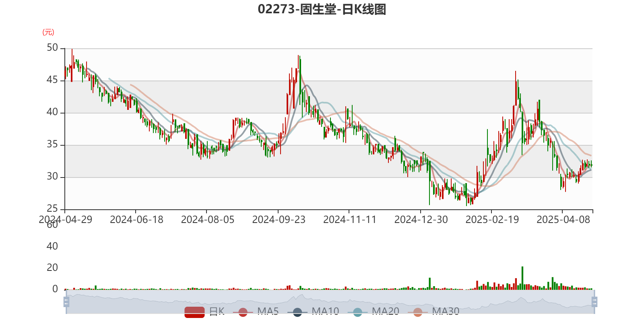Click the 2024-11-11 date axis label
The image size is (644, 322).
pyautogui.click(x=350, y=220)
